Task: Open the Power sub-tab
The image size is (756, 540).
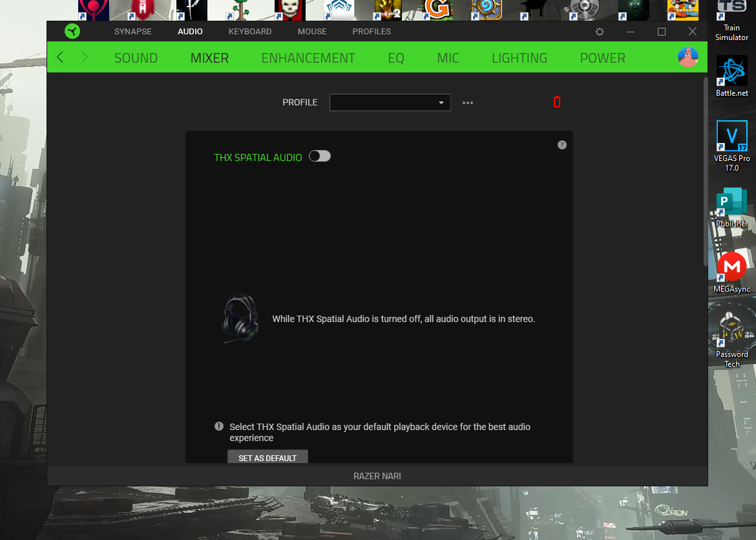Action: pyautogui.click(x=602, y=58)
